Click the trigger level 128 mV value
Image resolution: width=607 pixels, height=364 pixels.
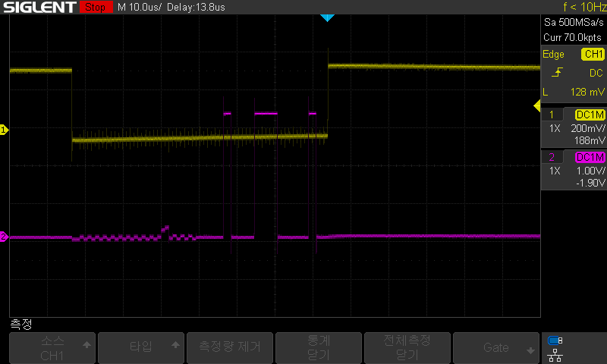pyautogui.click(x=587, y=92)
